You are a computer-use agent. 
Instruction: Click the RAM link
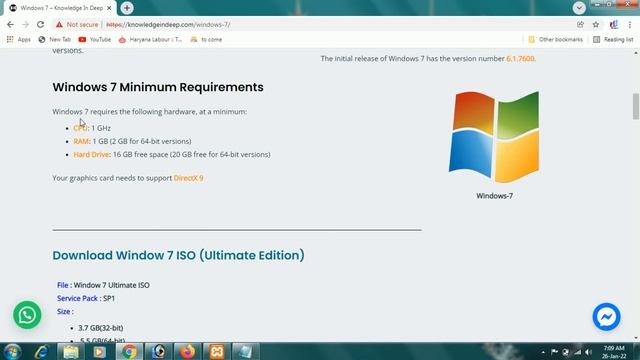pyautogui.click(x=81, y=141)
